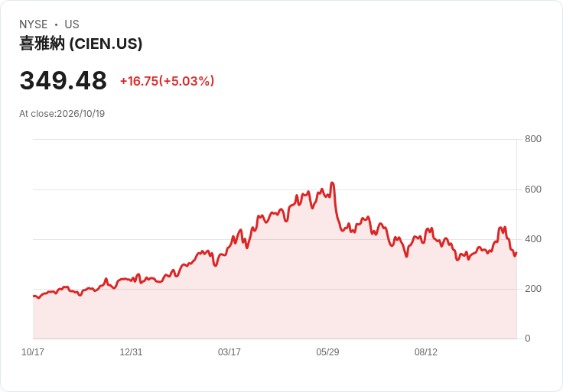Click the chart line start at 10/17
The image size is (563, 392).
34,296
